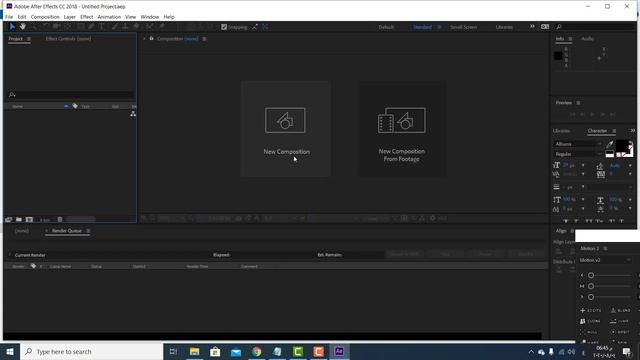The height and width of the screenshot is (360, 640).
Task: Click the new folder icon in Project panel
Action: (19, 220)
